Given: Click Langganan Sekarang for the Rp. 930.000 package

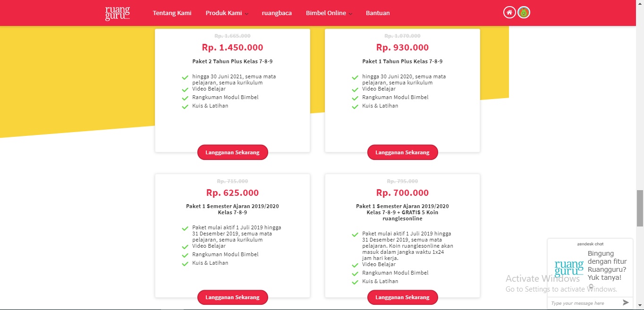Looking at the screenshot, I should pos(402,152).
